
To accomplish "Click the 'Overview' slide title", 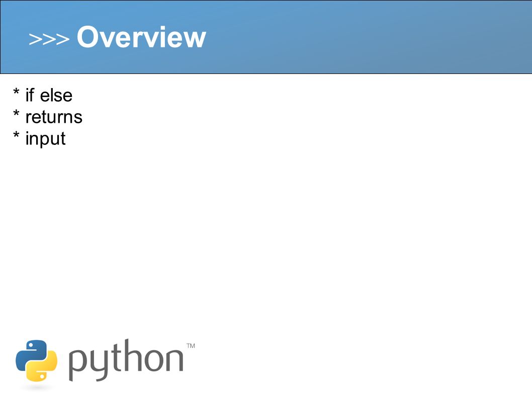I will [x=141, y=37].
